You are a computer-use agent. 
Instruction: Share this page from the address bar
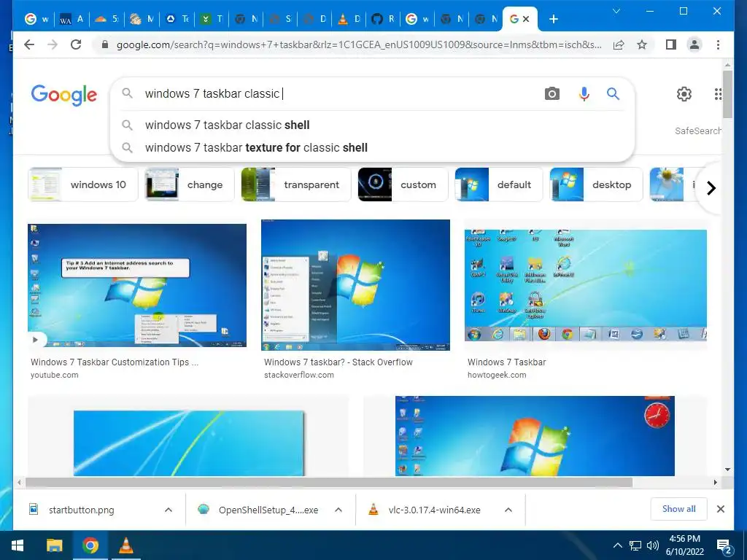pos(619,44)
